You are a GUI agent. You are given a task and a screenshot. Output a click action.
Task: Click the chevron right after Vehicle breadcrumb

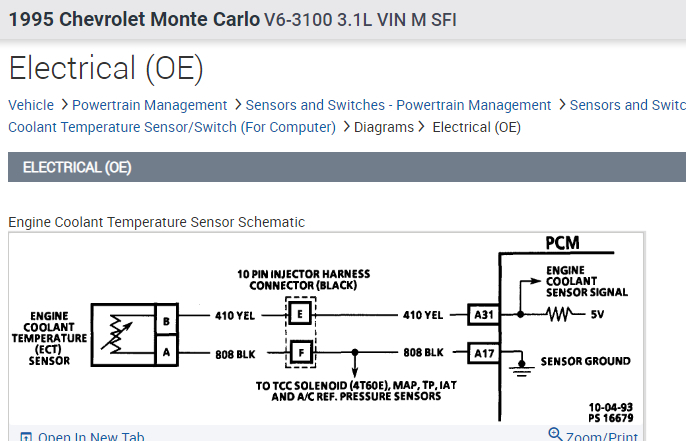(64, 105)
